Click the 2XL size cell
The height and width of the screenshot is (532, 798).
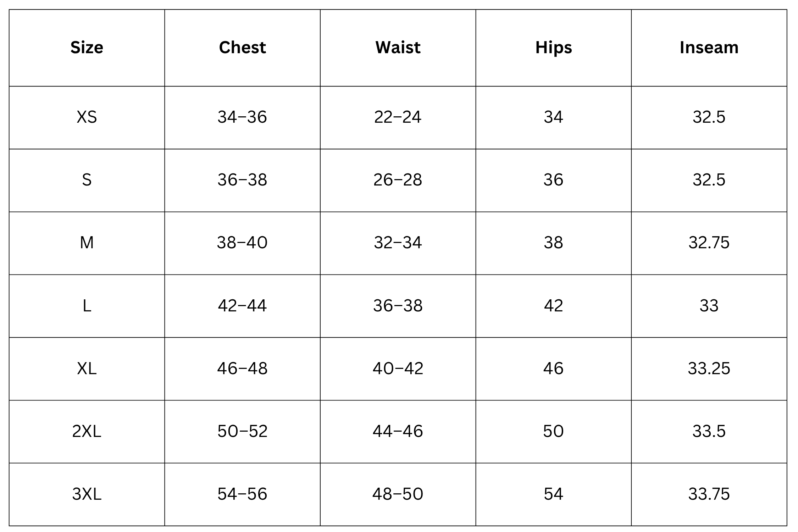(87, 431)
